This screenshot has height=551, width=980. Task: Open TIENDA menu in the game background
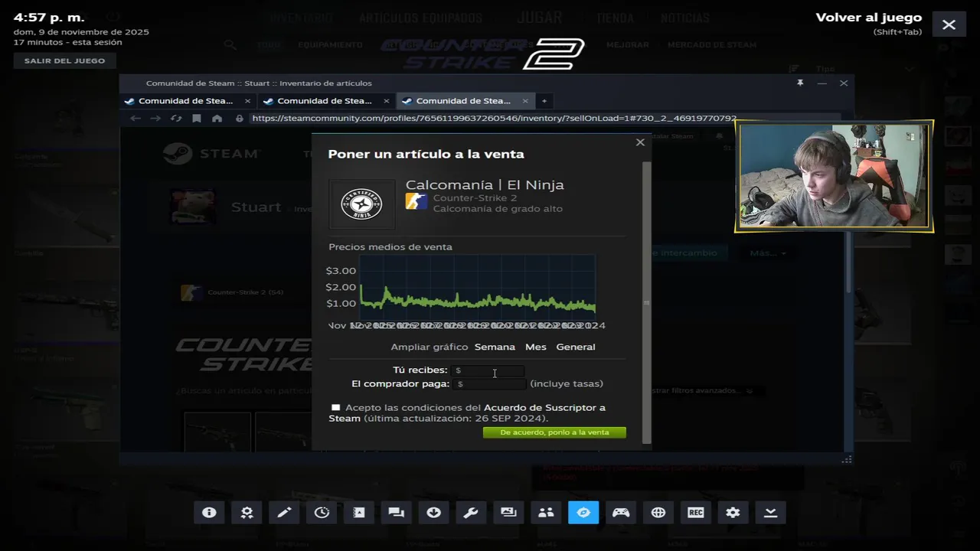pos(615,18)
